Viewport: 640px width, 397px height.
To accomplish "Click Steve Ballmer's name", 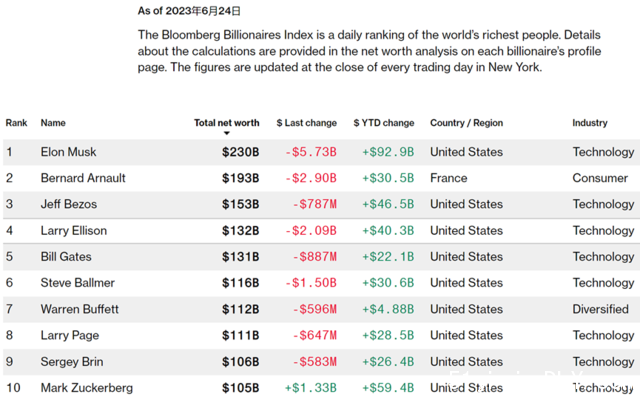I will coord(78,283).
